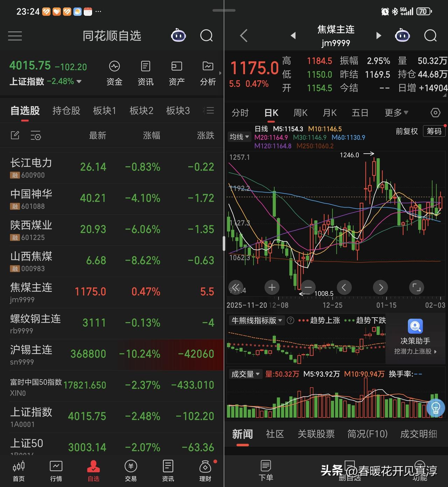Open the 山西焦煤 stock row
The height and width of the screenshot is (487, 448).
[112, 261]
